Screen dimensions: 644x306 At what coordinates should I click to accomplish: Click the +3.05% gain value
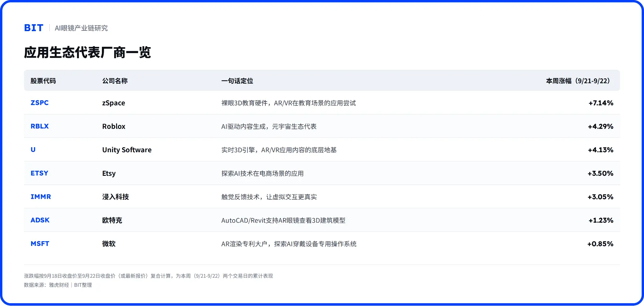tap(601, 197)
